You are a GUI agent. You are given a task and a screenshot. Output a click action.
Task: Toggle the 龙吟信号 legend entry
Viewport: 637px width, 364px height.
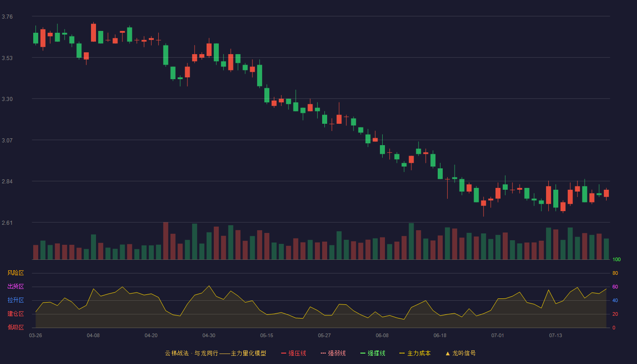pos(460,353)
